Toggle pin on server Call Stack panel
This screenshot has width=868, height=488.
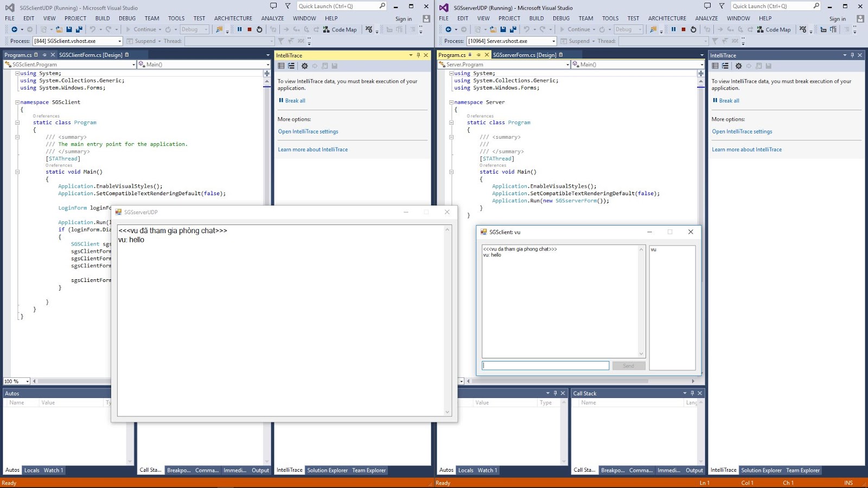click(x=692, y=393)
